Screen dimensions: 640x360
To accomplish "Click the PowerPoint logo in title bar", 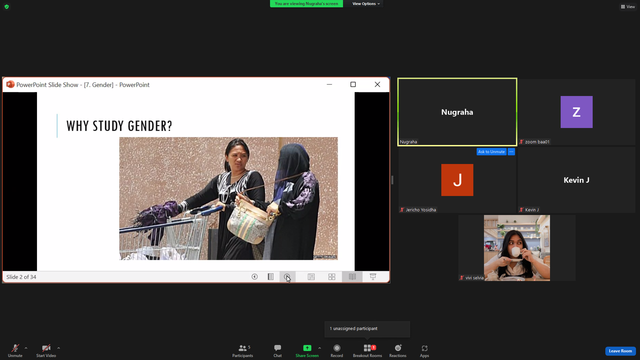I will click(10, 84).
